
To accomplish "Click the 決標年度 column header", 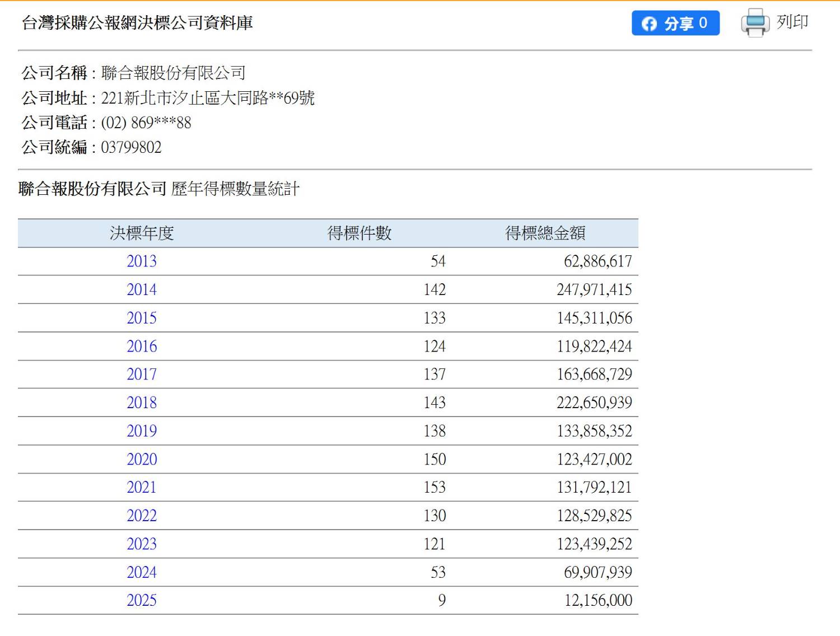I will point(142,233).
